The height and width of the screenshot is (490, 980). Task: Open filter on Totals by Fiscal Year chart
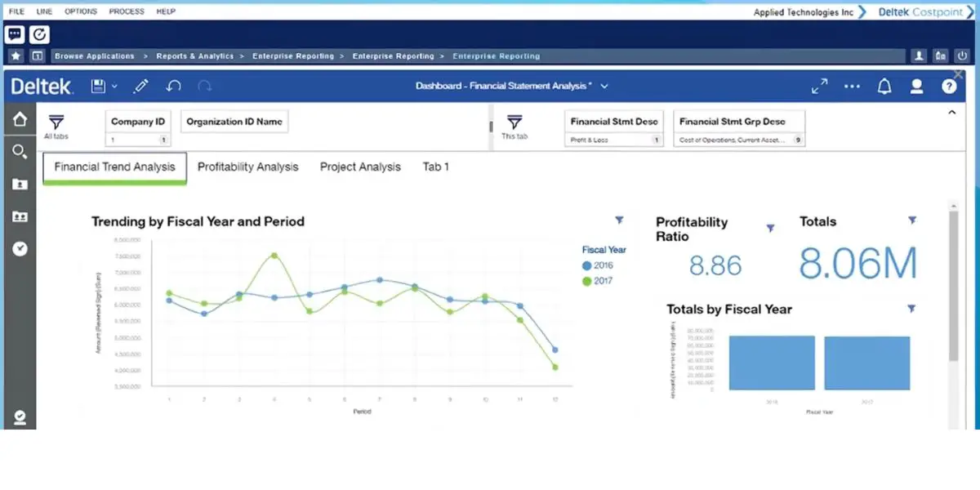tap(911, 309)
